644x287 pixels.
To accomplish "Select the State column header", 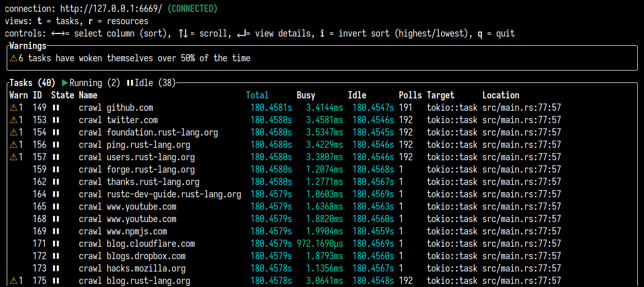I will [x=62, y=95].
